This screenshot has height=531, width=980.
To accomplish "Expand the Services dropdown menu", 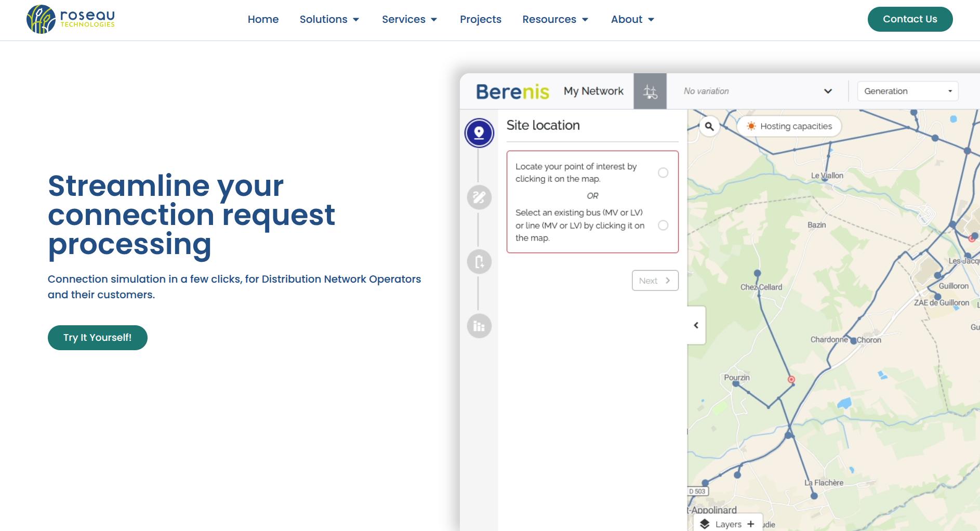I will (x=409, y=19).
